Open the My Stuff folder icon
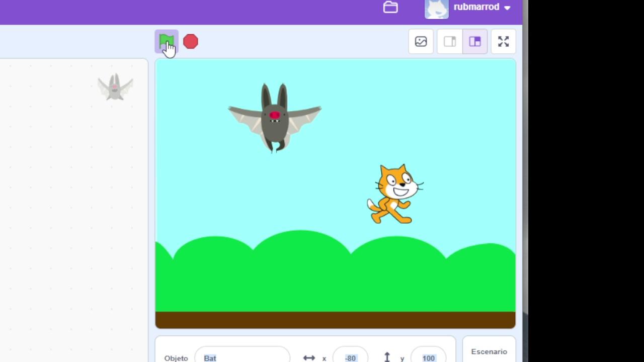Screen dimensions: 644x362 tap(390, 7)
